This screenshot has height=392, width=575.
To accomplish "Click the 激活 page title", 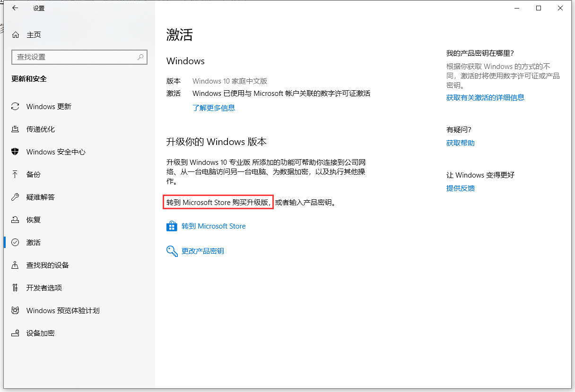I will pyautogui.click(x=180, y=34).
